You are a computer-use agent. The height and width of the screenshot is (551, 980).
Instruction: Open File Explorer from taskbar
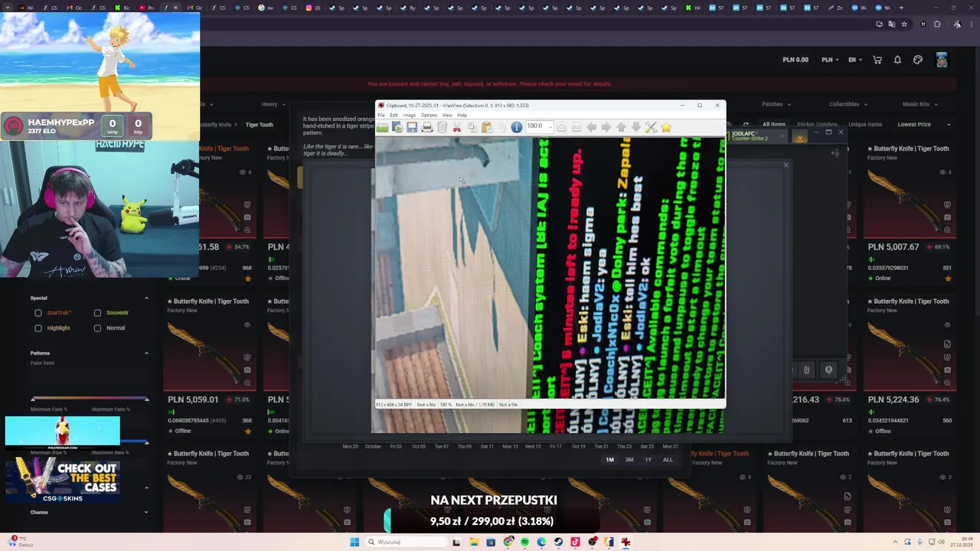pyautogui.click(x=475, y=542)
